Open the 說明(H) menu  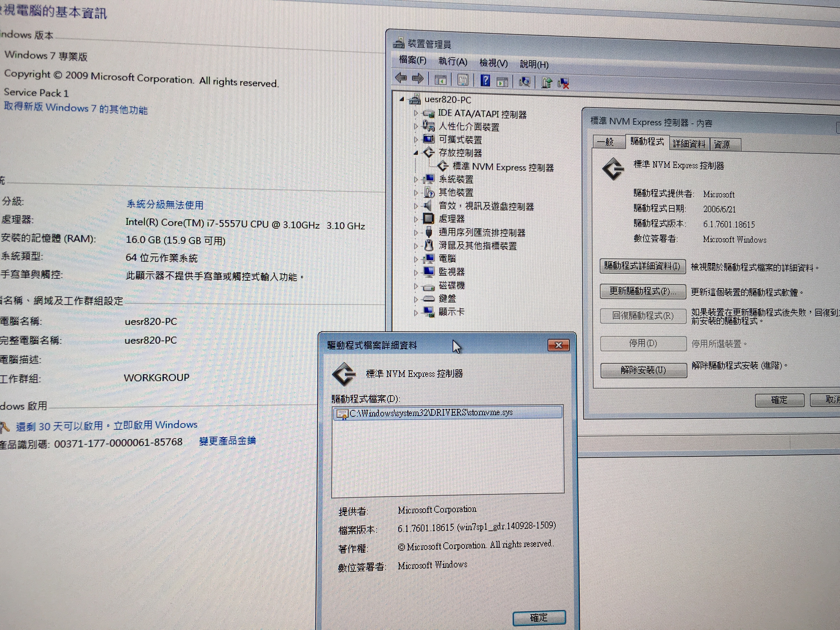point(534,64)
